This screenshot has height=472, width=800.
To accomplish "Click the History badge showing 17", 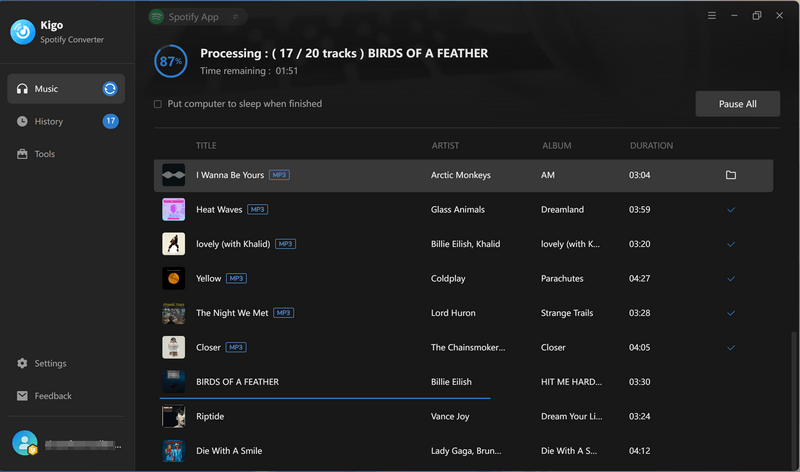I will 111,121.
